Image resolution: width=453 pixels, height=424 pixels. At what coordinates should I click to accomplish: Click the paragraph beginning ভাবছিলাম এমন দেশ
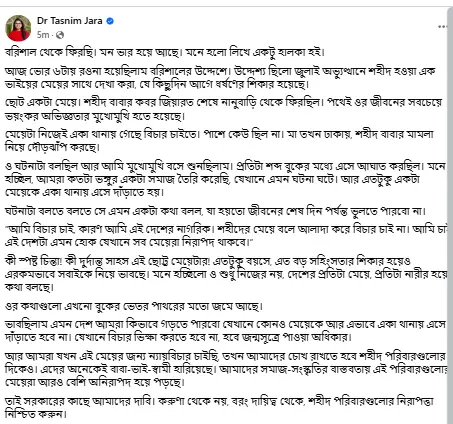[x=225, y=331]
